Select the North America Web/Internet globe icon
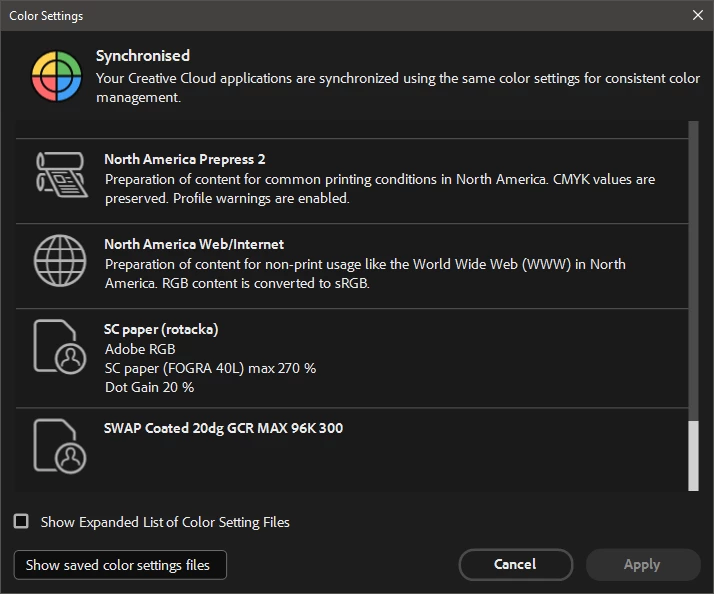 [x=60, y=261]
